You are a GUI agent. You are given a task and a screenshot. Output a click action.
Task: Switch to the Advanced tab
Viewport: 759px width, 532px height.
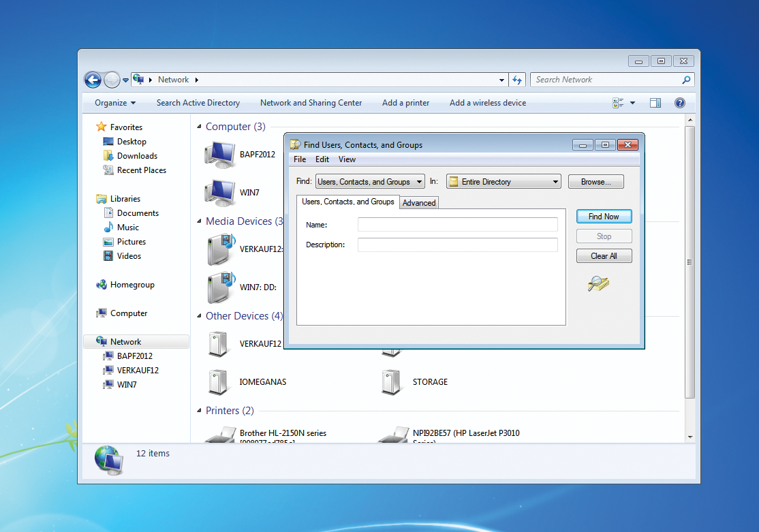pos(419,203)
